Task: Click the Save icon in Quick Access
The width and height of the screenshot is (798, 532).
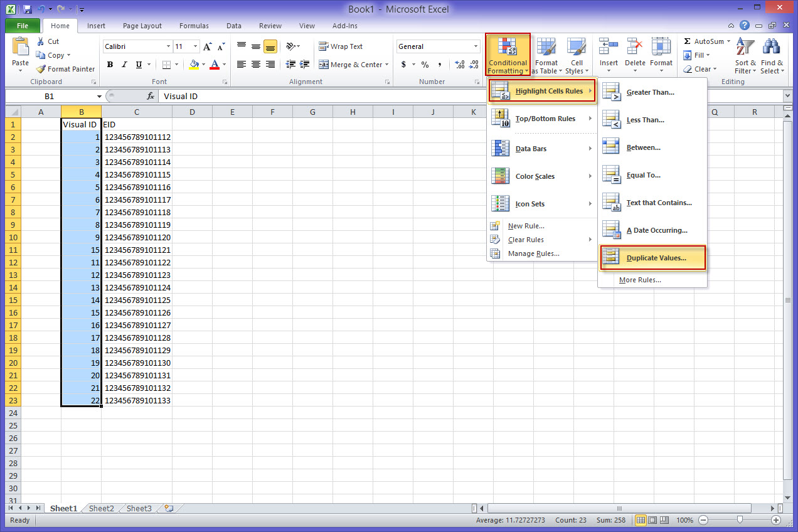Action: point(27,9)
